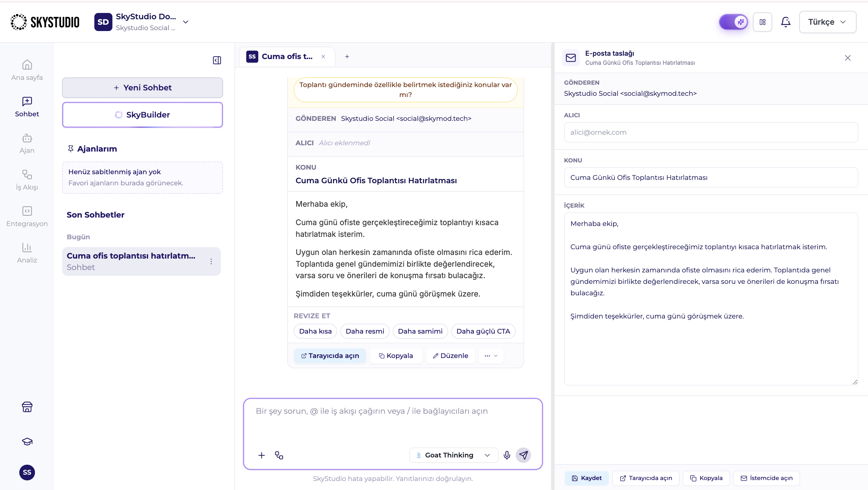Viewport: 868px width, 490px height.
Task: Open the Sohbet section
Action: (27, 106)
